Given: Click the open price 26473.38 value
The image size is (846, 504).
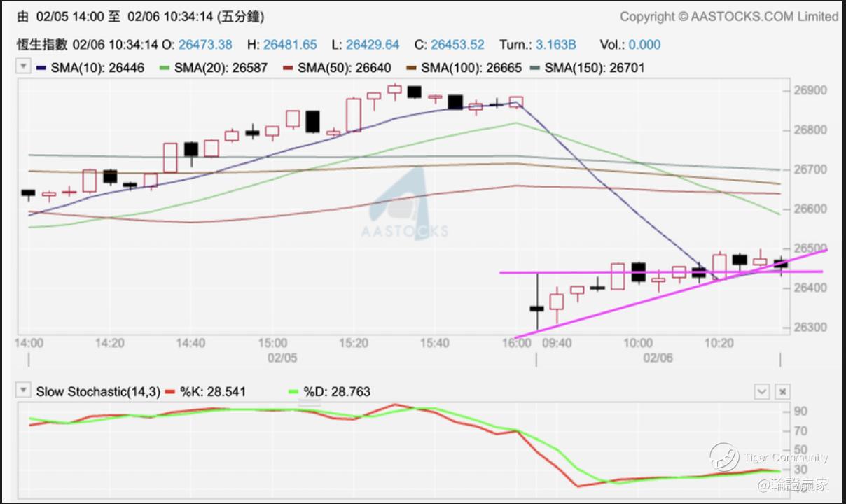Looking at the screenshot, I should pyautogui.click(x=205, y=45).
